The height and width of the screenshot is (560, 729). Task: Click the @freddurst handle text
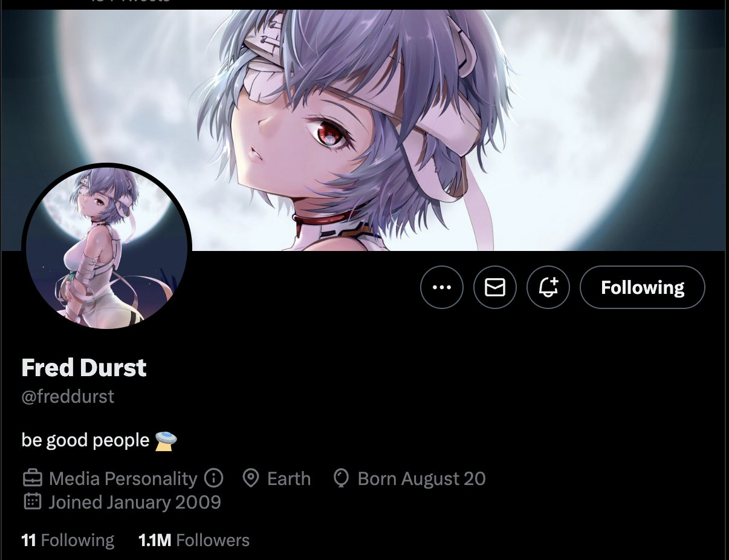click(68, 397)
